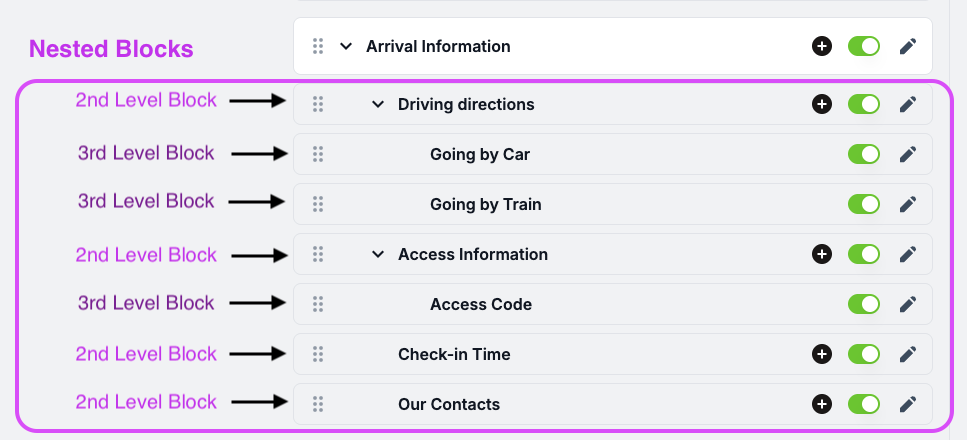Click drag handle of Going by Train
The width and height of the screenshot is (967, 440).
point(318,204)
